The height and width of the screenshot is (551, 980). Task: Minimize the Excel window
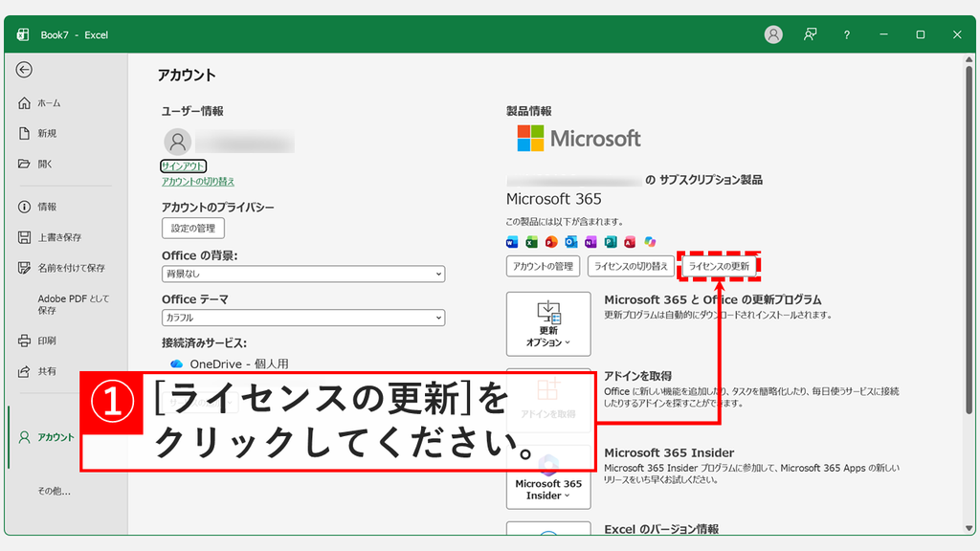[x=883, y=34]
